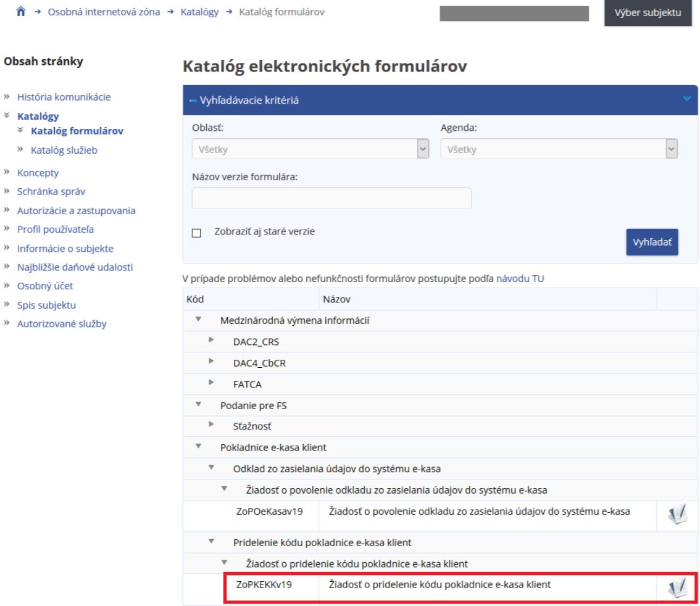
Task: Collapse search criteria panel using header chevron
Action: pyautogui.click(x=688, y=100)
